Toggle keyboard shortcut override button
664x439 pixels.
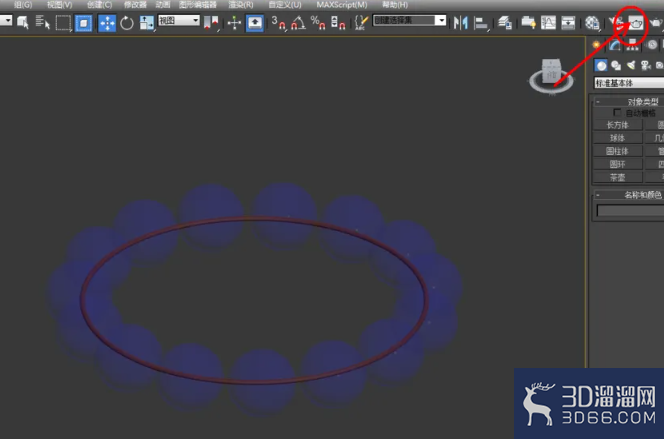pyautogui.click(x=255, y=23)
